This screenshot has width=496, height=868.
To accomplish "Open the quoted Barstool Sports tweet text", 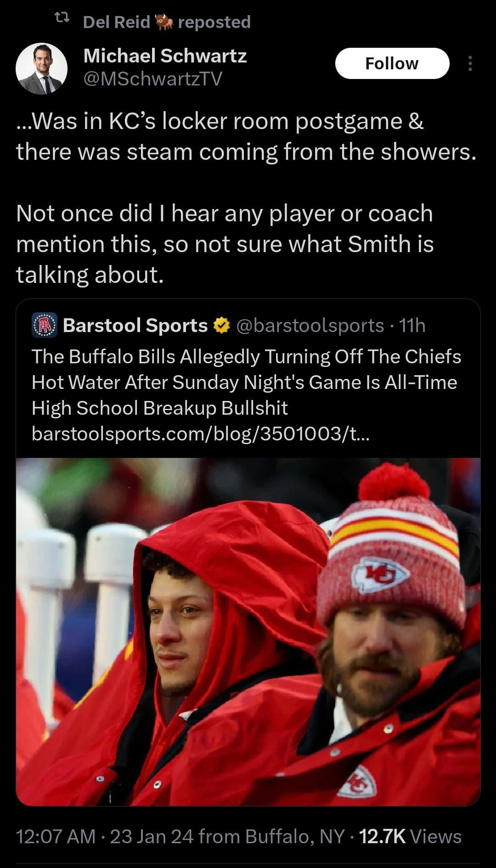I will [246, 382].
